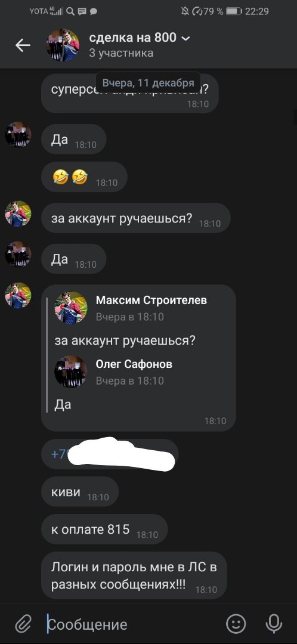The image size is (297, 644).
Task: Open the attachment paperclip icon
Action: coord(23,624)
